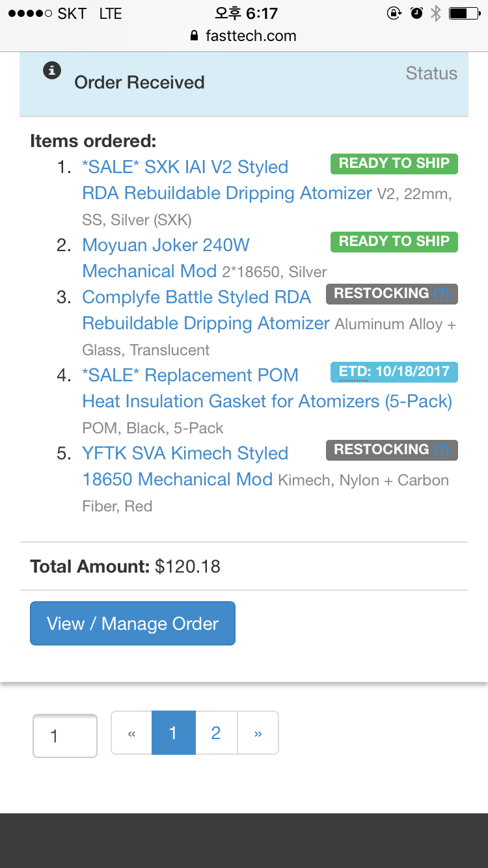Open Moyuan Joker 240W Mechanical Mod link
This screenshot has width=488, height=868.
point(166,245)
